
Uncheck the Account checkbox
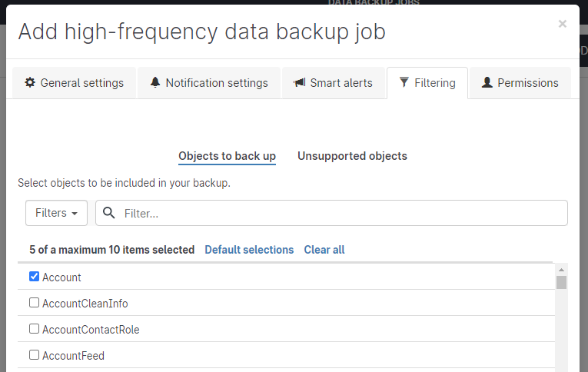(34, 277)
